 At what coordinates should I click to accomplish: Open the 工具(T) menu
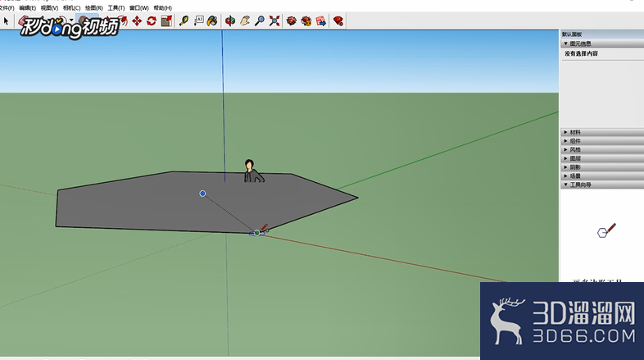click(x=116, y=8)
